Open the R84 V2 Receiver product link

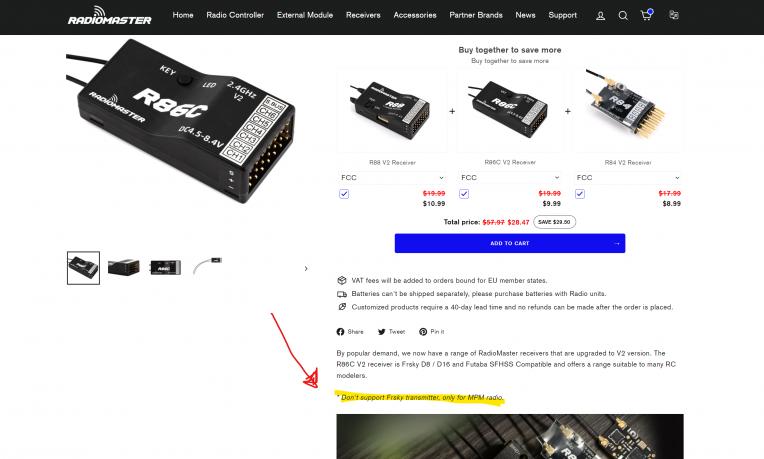click(628, 163)
